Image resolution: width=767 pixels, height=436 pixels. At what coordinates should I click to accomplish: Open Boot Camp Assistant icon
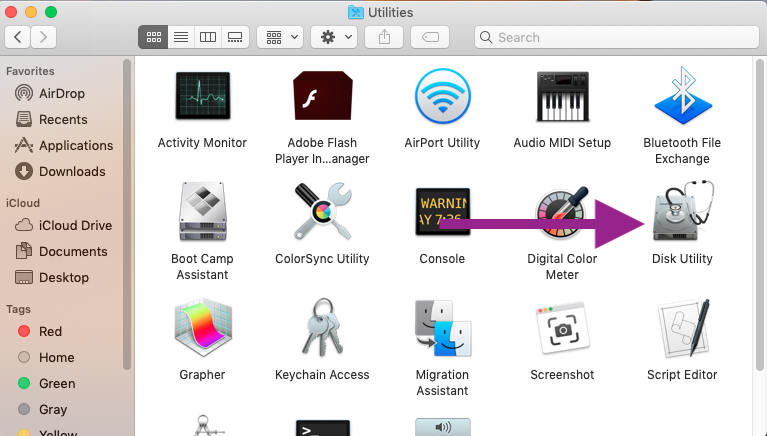(203, 212)
